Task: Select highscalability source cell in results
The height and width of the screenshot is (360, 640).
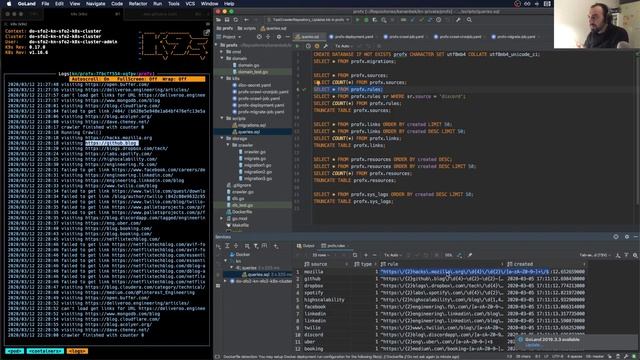Action: 324,300
